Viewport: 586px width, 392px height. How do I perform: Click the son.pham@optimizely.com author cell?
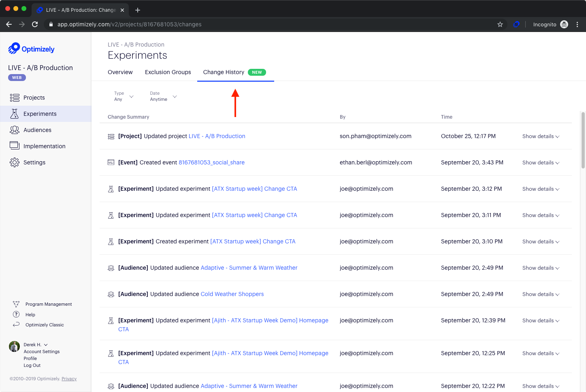click(x=375, y=136)
